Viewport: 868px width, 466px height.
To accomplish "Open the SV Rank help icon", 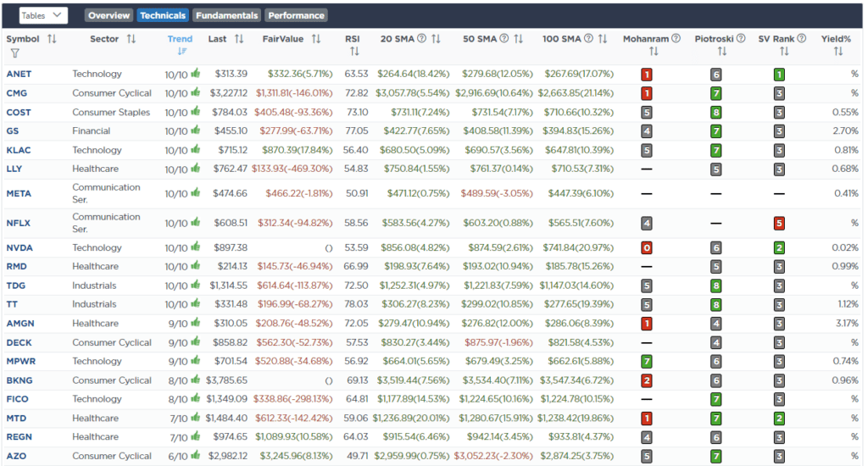I will [802, 38].
